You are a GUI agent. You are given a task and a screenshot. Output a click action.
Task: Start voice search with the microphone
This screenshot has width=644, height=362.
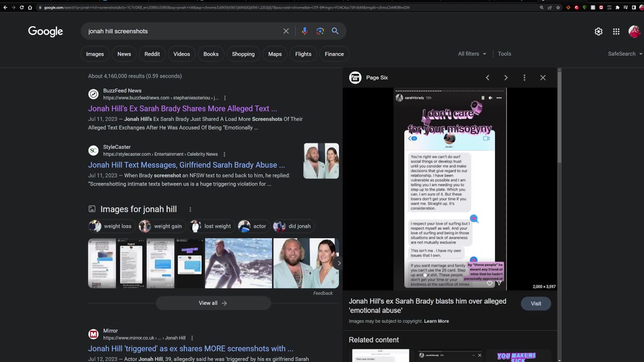[304, 31]
